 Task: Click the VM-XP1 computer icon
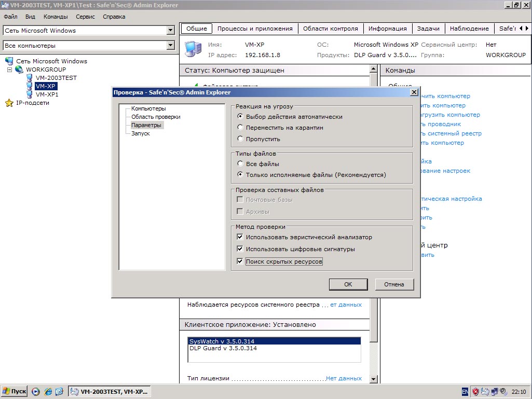[x=30, y=94]
